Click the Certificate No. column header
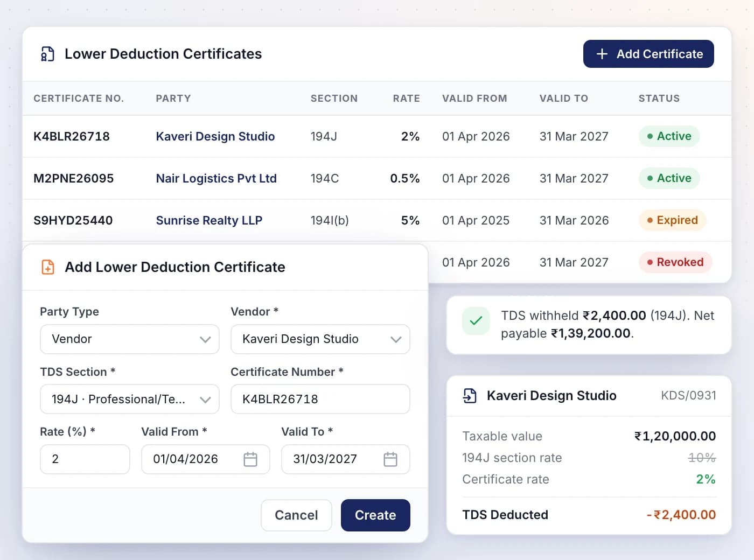754x560 pixels. (x=79, y=99)
